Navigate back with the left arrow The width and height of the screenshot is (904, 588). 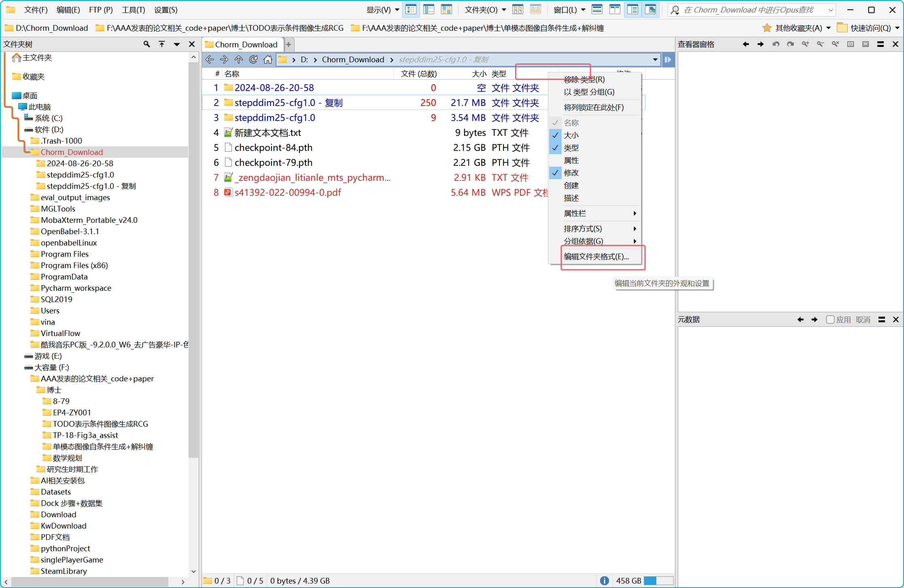pyautogui.click(x=210, y=60)
